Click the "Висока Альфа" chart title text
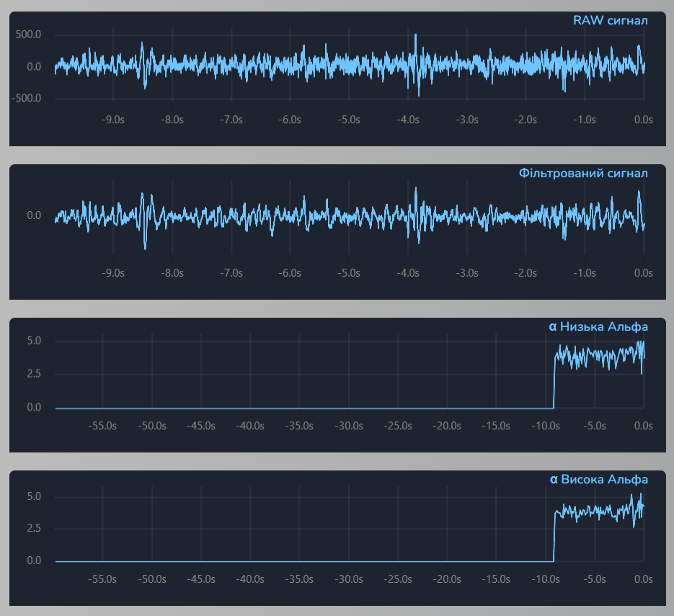Screen dimensions: 674x616 coord(604,480)
